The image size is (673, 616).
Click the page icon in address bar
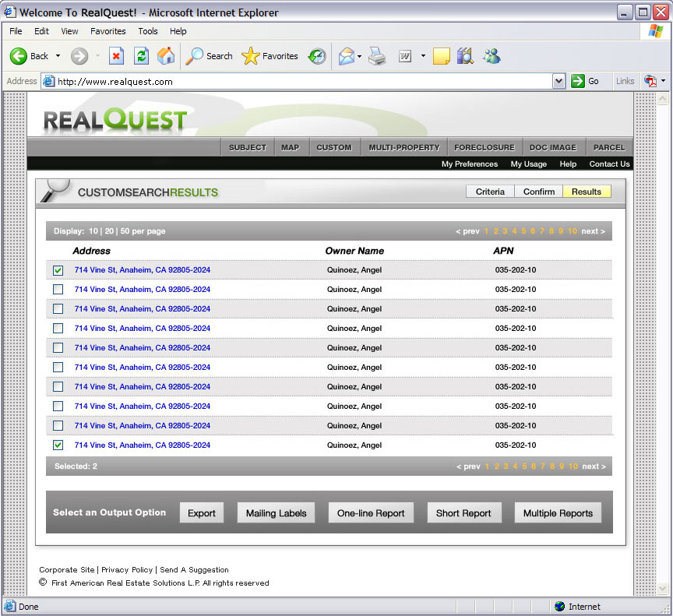49,81
